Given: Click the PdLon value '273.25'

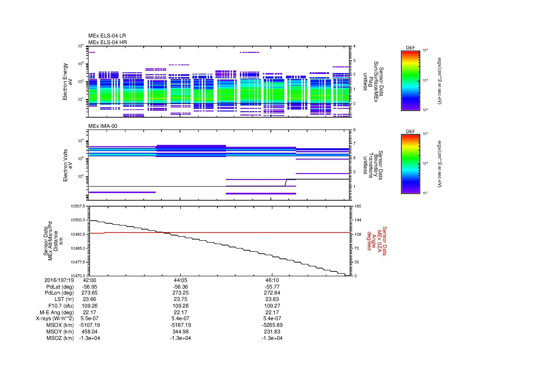Looking at the screenshot, I should (181, 293).
